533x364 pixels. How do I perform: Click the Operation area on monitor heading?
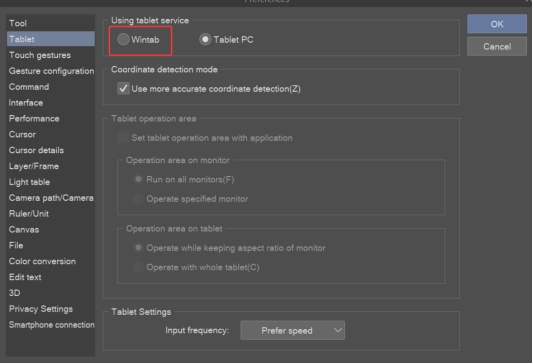[178, 160]
